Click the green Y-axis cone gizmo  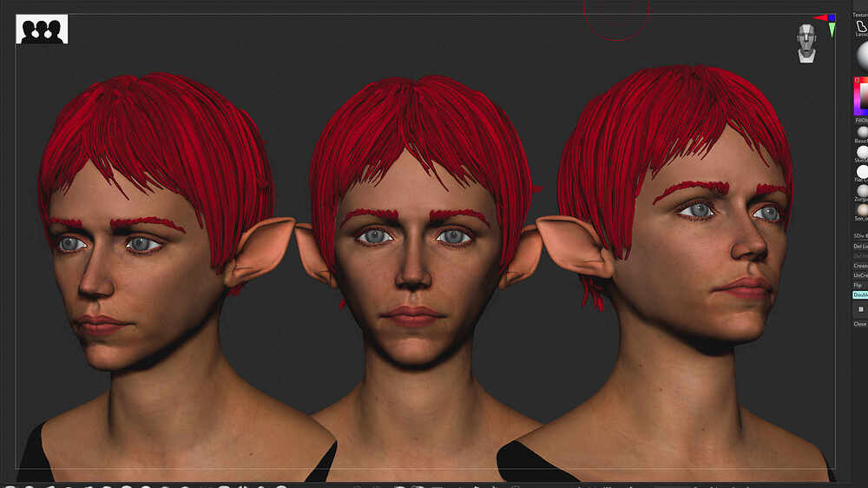(x=832, y=30)
